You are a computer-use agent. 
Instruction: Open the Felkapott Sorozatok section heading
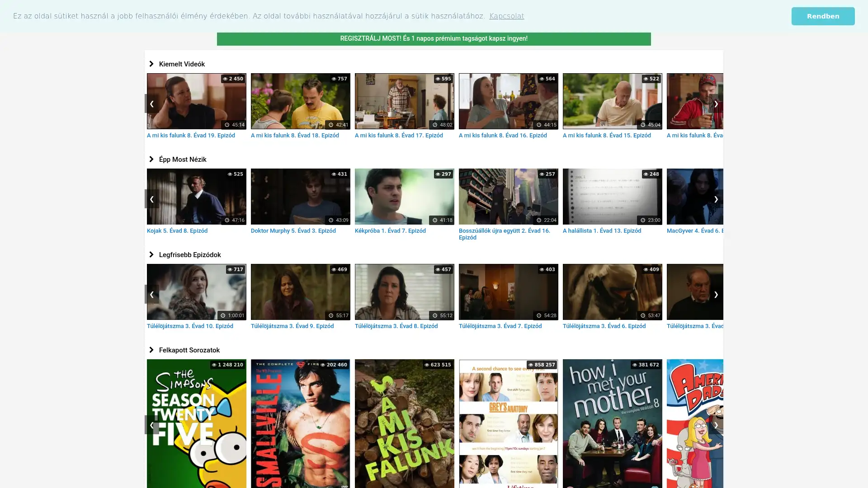(189, 350)
